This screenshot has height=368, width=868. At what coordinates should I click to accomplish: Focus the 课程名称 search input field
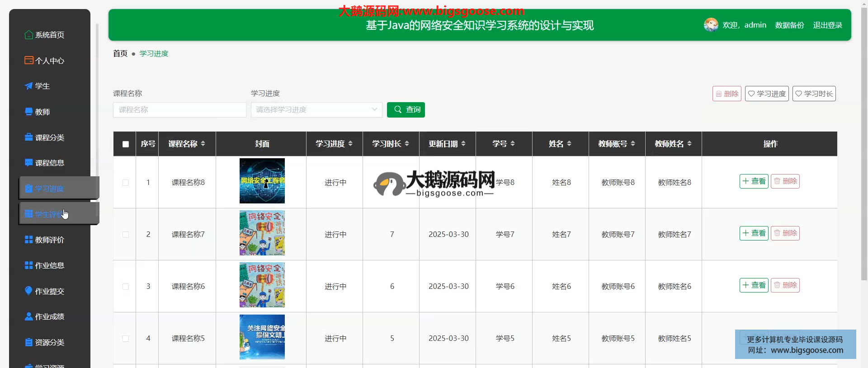179,110
